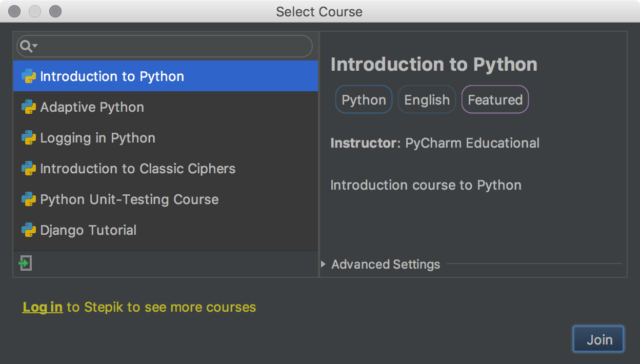This screenshot has height=364, width=640.
Task: Choose the Django Tutorial course
Action: click(166, 230)
